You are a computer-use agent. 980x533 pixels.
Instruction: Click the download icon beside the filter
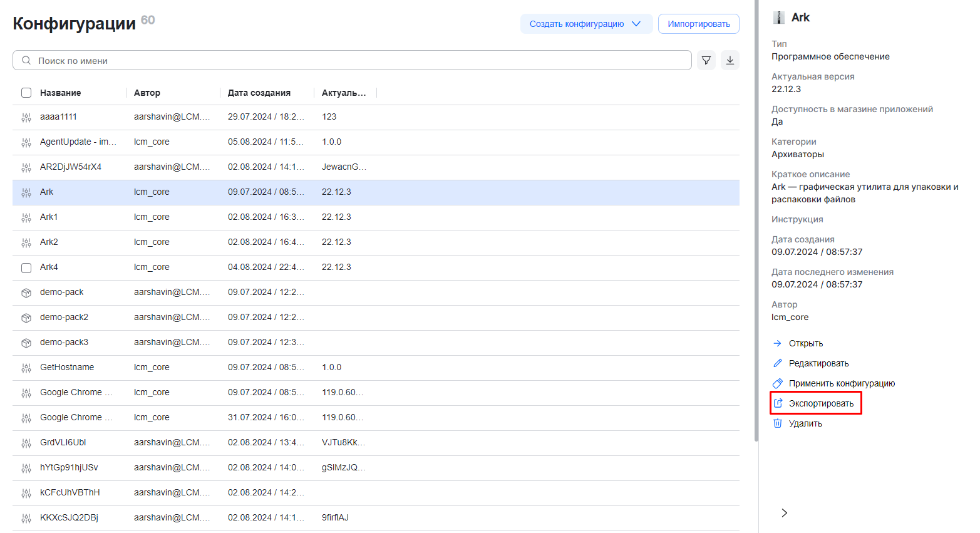[730, 60]
